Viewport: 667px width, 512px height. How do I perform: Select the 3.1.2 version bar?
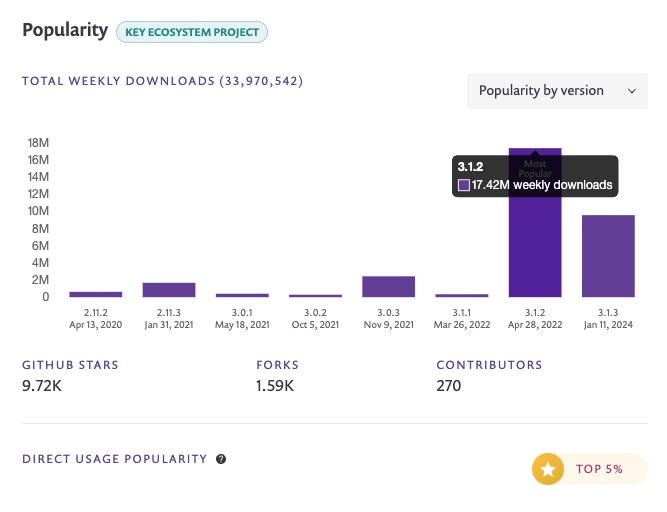[x=535, y=222]
